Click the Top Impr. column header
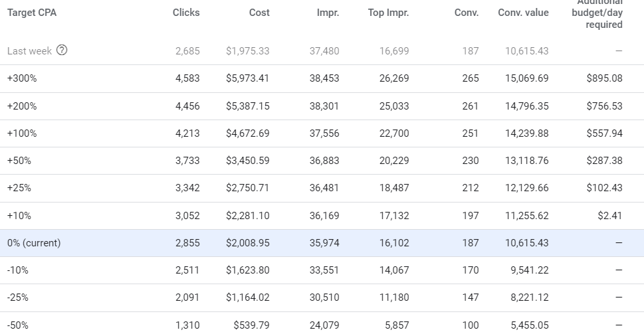Screen dimensions: 644x336 pyautogui.click(x=388, y=13)
